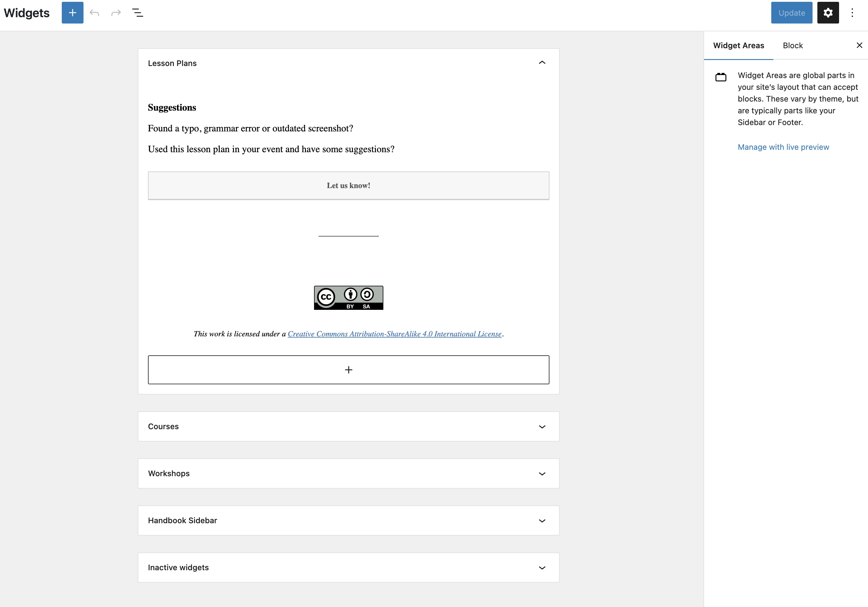Open the three-dot options menu
Screen dimensions: 868x607
(852, 13)
